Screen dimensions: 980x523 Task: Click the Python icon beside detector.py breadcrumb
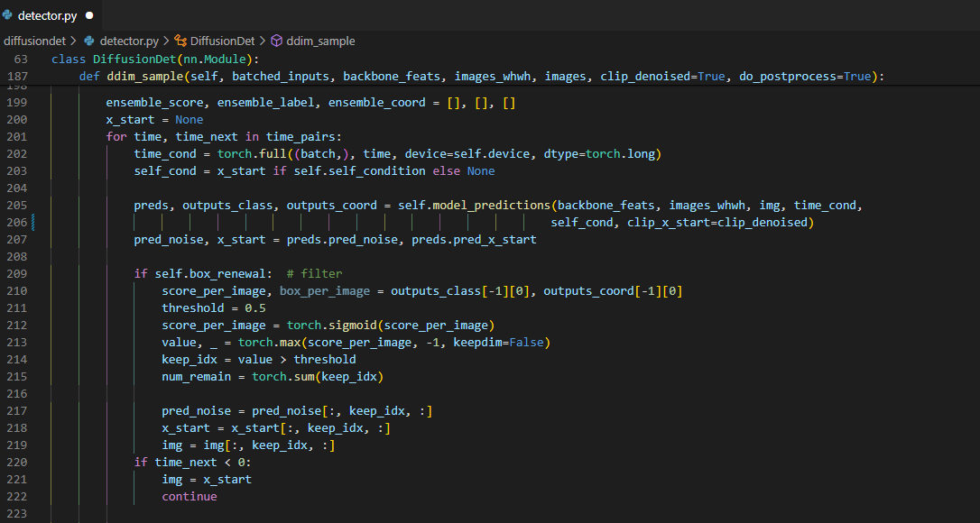(x=89, y=41)
